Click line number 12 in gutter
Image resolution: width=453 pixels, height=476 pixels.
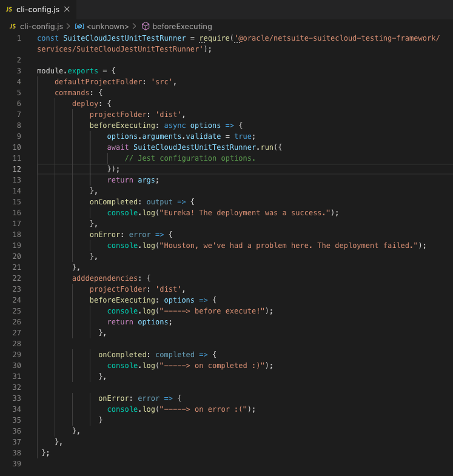coord(17,169)
